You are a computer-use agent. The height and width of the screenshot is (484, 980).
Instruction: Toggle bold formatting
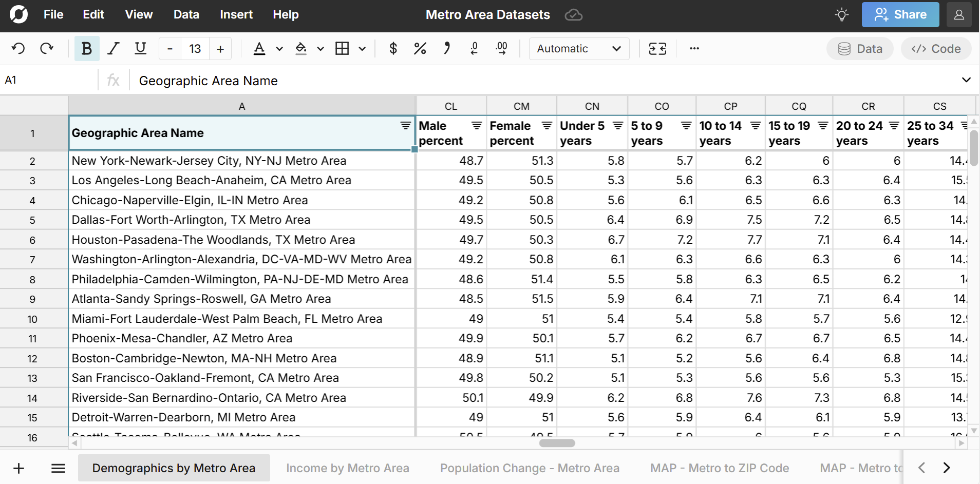click(x=87, y=49)
